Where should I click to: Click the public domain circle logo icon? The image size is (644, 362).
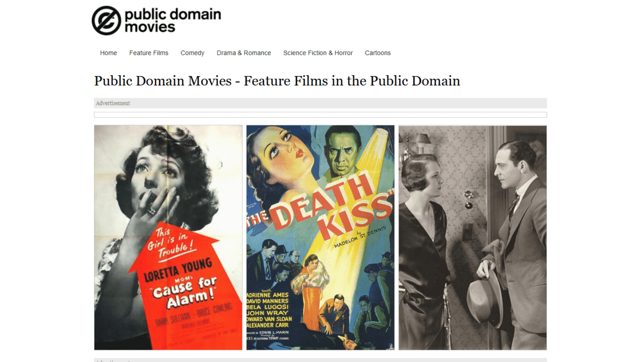(106, 20)
